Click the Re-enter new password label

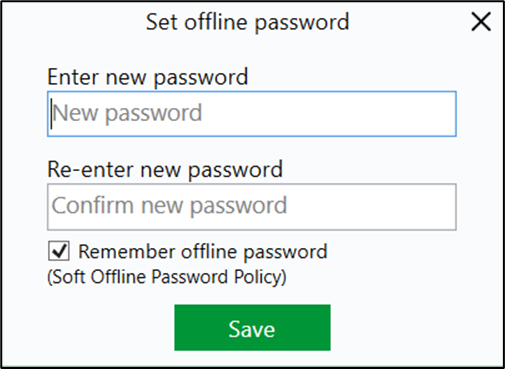point(165,170)
